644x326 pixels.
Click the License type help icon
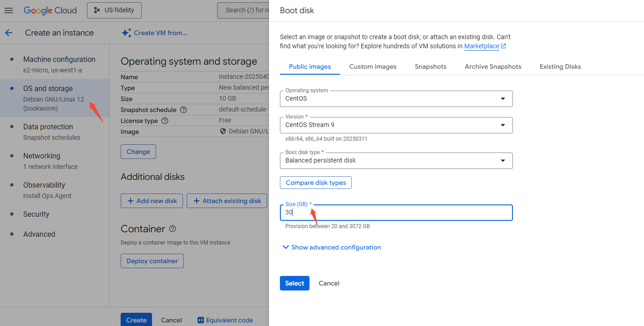[165, 121]
